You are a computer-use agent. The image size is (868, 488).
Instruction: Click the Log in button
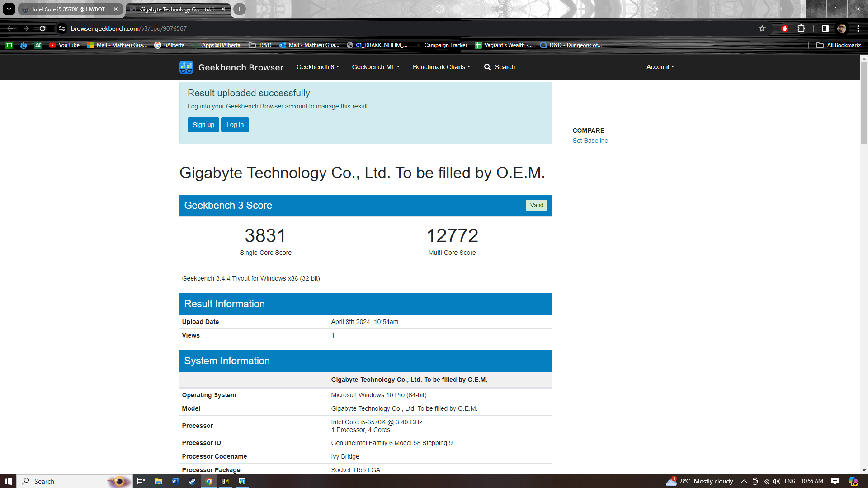pos(235,125)
